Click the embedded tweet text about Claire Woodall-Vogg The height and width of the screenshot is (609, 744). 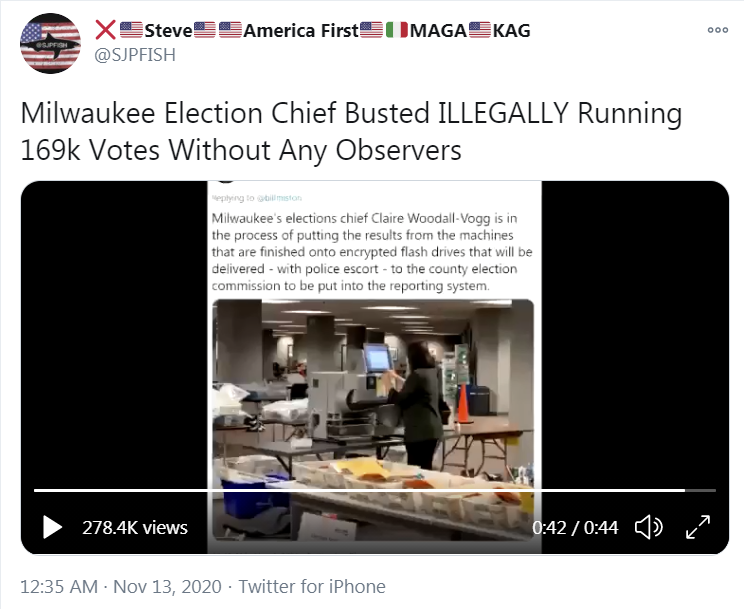click(372, 252)
